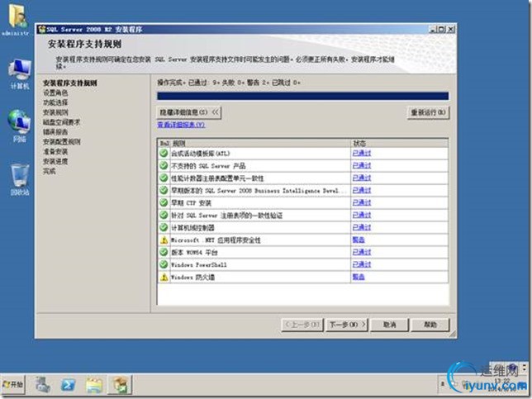Click the 计算机域控制器 rule name
532x399 pixels.
click(x=192, y=228)
